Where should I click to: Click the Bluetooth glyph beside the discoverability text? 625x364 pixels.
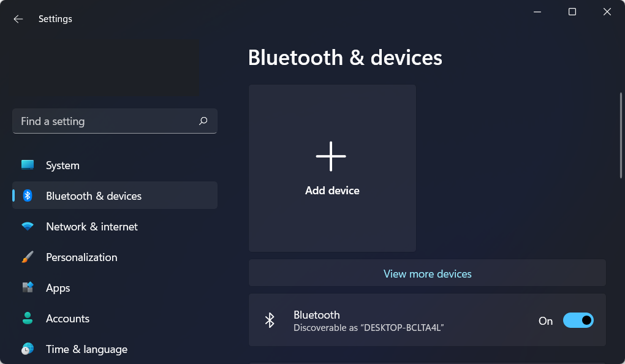point(270,320)
